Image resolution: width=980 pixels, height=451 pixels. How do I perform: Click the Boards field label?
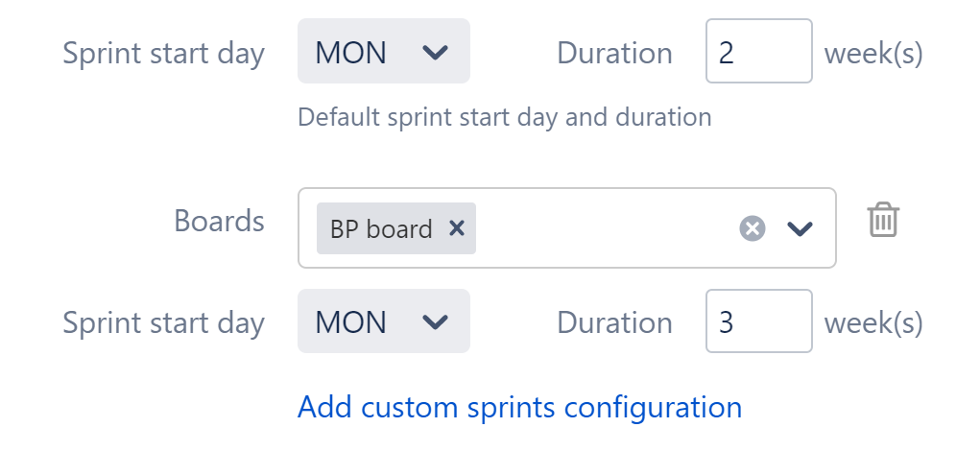click(219, 221)
